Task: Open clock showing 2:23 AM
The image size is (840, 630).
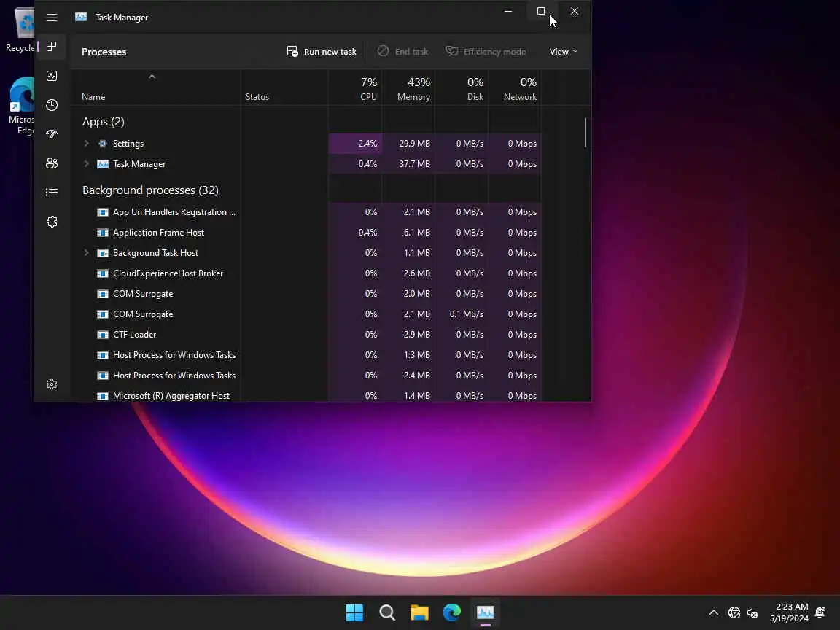Action: tap(789, 612)
